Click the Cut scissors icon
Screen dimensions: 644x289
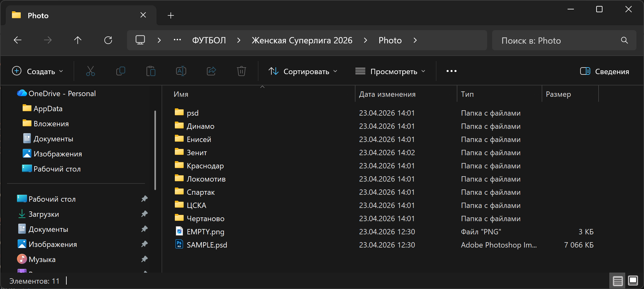coord(91,71)
